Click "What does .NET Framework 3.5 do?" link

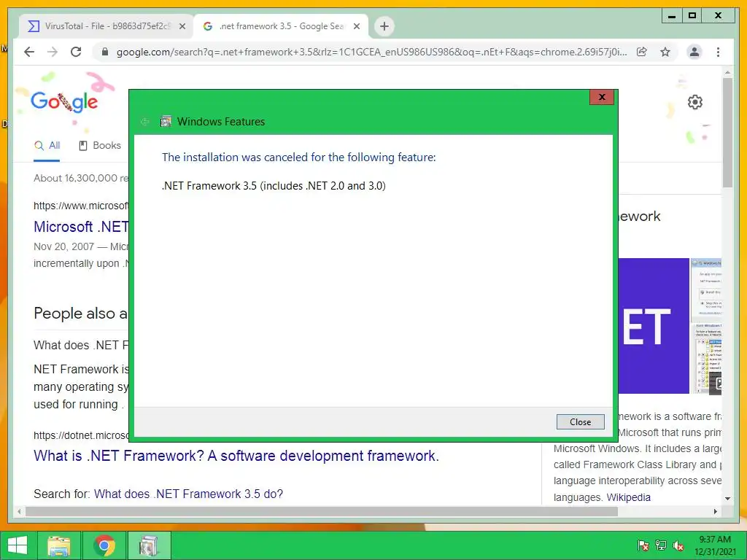pos(189,494)
